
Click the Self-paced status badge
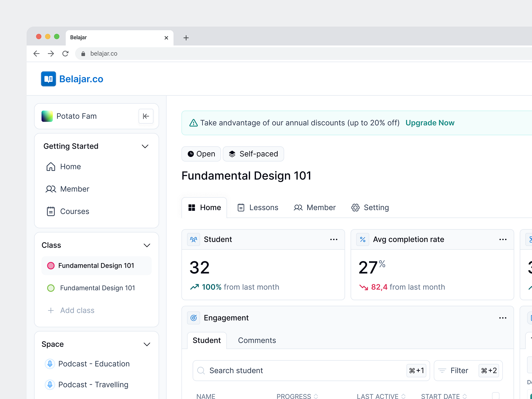point(253,154)
